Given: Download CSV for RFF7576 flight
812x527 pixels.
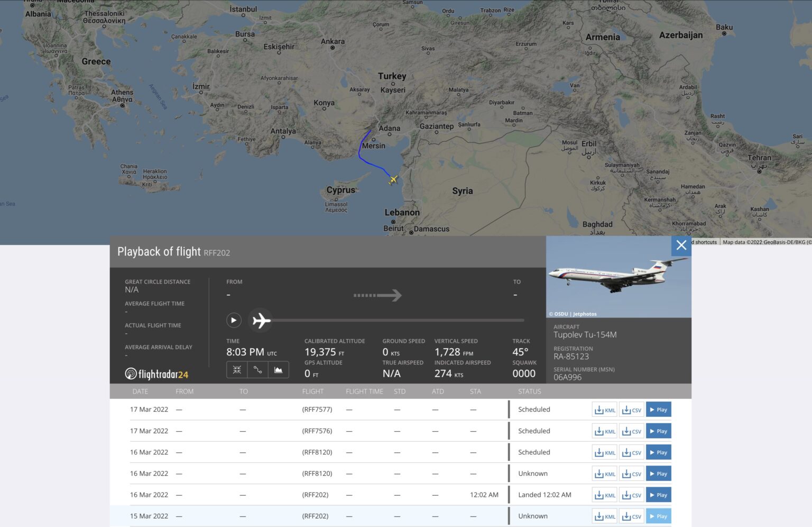Looking at the screenshot, I should click(x=631, y=431).
